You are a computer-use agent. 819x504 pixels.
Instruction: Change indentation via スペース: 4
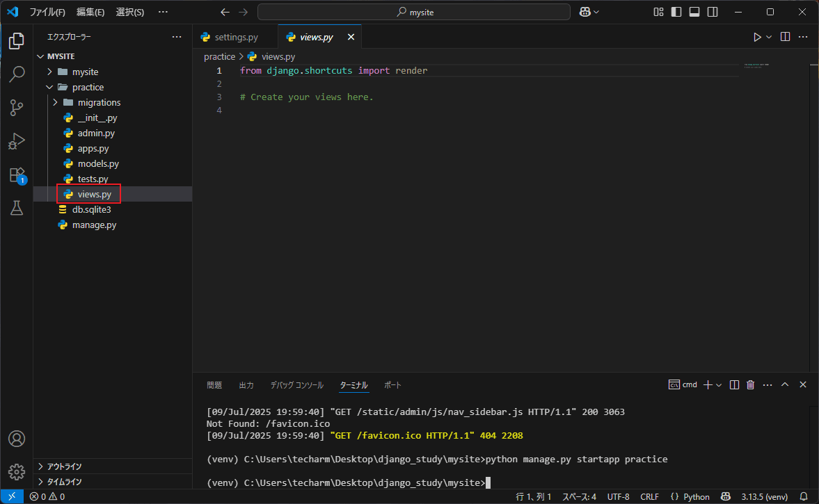pos(579,496)
